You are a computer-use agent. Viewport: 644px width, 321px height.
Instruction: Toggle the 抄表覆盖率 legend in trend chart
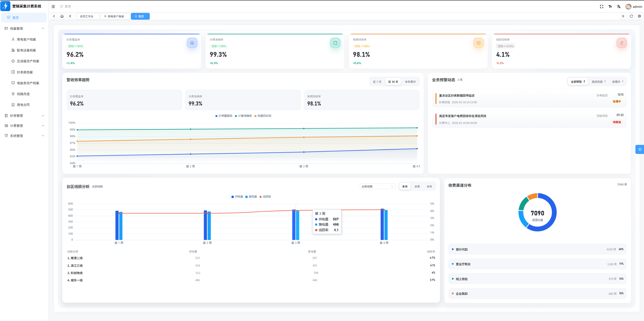point(224,116)
